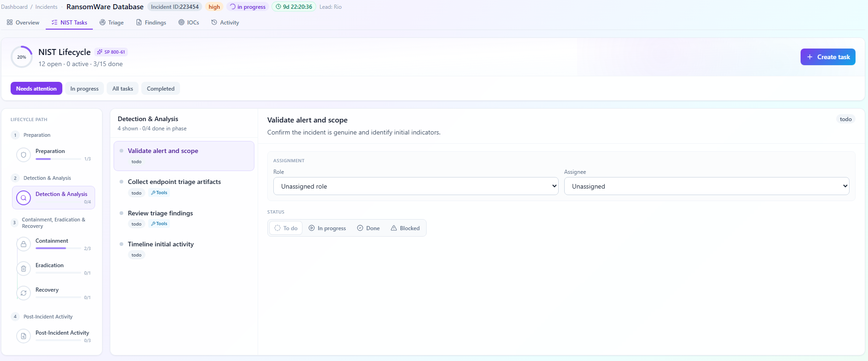Click the Create task button

(828, 57)
